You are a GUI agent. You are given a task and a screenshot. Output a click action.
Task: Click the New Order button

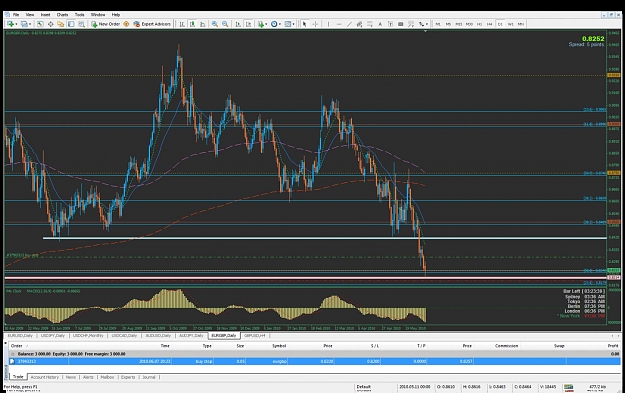tap(106, 24)
